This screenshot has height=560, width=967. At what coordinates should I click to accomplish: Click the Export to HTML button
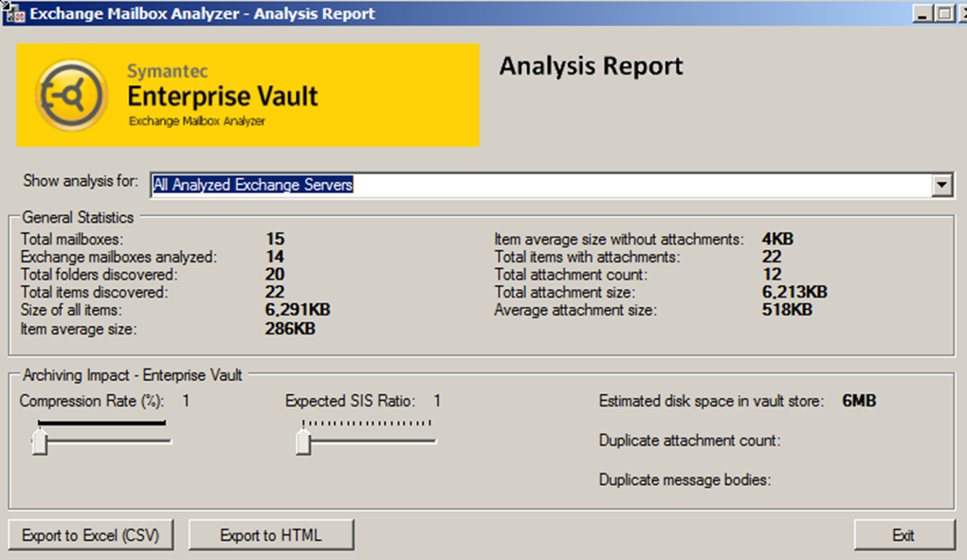[x=271, y=534]
